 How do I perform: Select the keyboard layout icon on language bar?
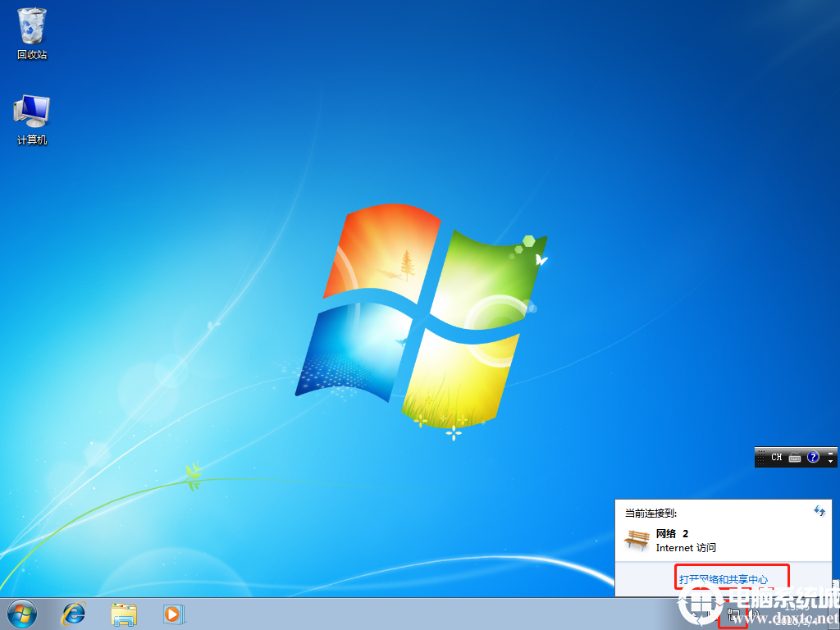[x=795, y=457]
